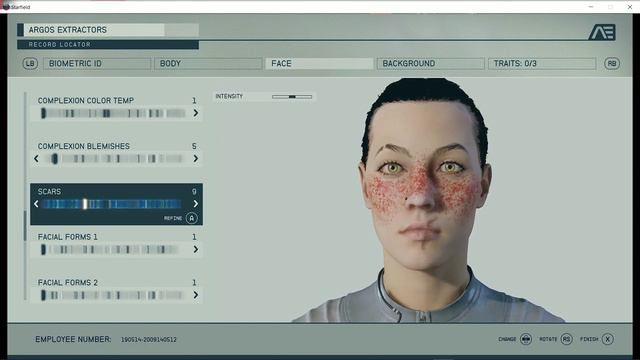Open the Body tab

[x=208, y=63]
